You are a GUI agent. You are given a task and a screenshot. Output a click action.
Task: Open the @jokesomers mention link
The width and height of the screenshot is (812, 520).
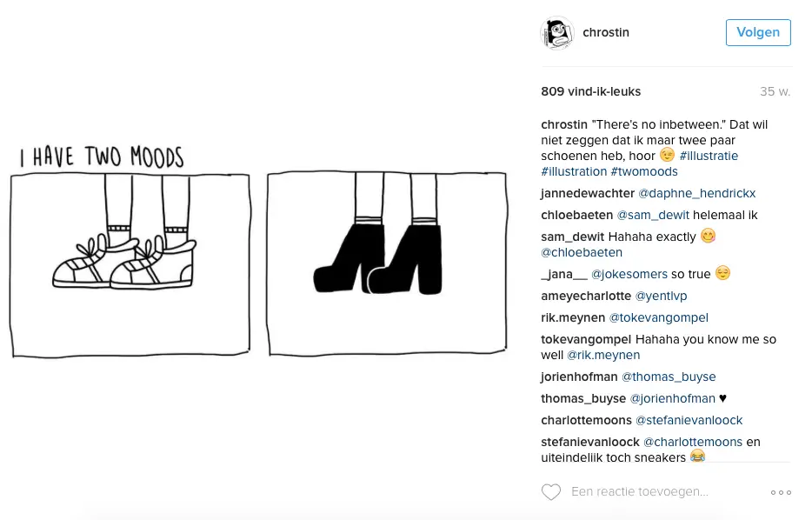tap(629, 274)
